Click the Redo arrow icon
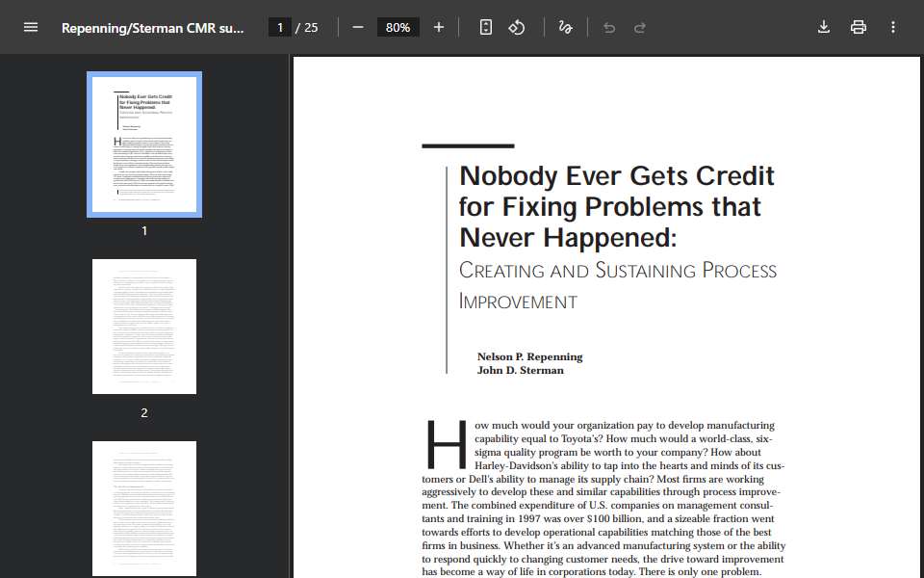 tap(640, 28)
